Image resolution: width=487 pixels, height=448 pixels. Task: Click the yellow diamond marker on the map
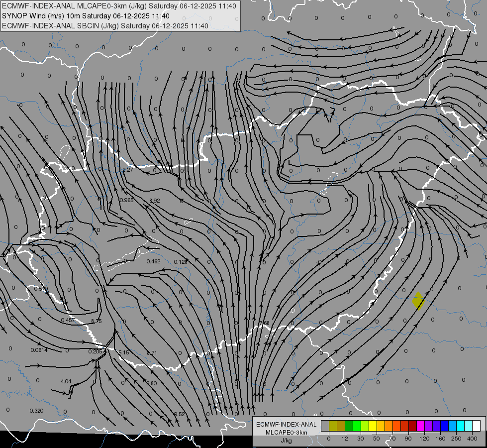418,301
